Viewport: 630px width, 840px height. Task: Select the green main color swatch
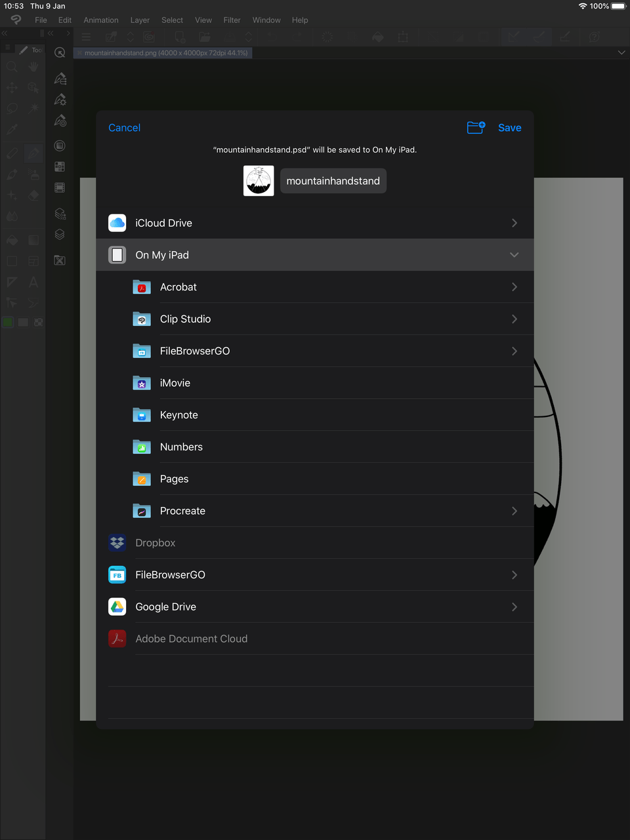point(8,321)
